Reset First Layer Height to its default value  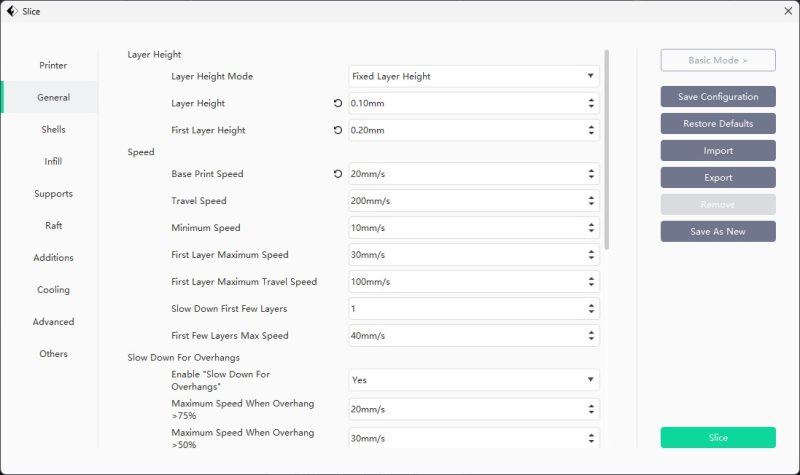[x=338, y=130]
